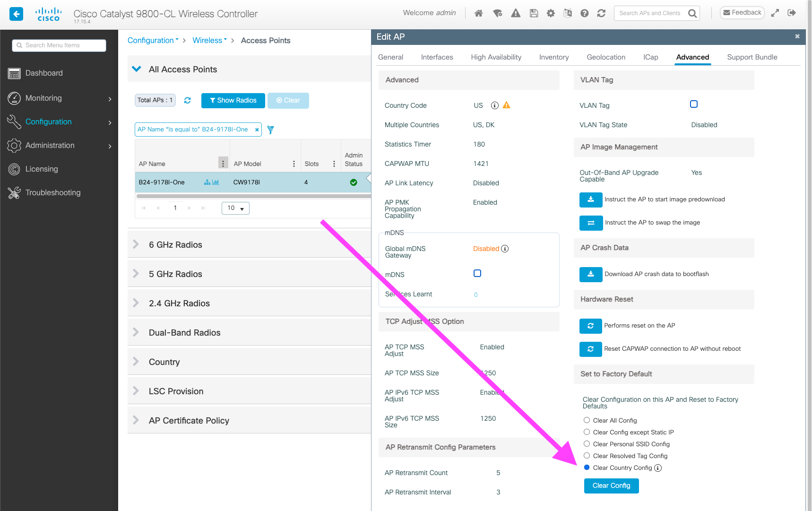This screenshot has width=812, height=511.
Task: Click the AP predownload image button icon
Action: click(590, 199)
